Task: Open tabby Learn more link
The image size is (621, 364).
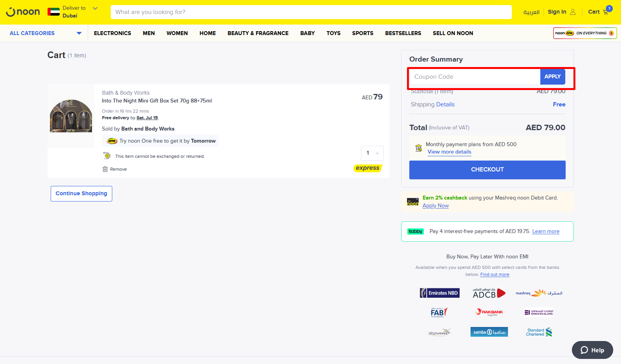Action: [545, 231]
